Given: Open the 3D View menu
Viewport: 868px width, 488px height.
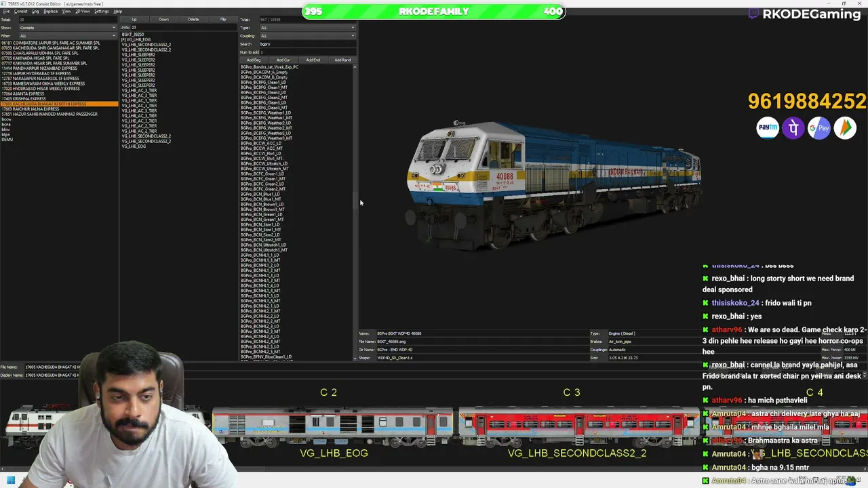Looking at the screenshot, I should (83, 12).
